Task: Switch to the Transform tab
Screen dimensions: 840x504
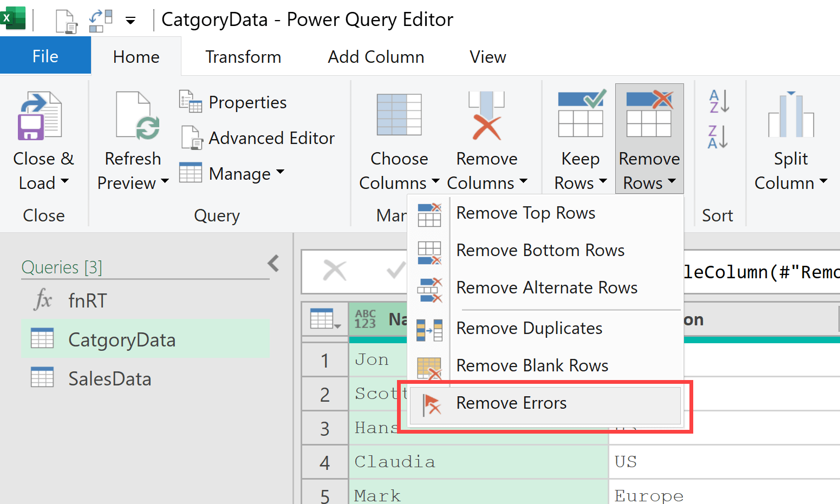Action: click(x=243, y=57)
